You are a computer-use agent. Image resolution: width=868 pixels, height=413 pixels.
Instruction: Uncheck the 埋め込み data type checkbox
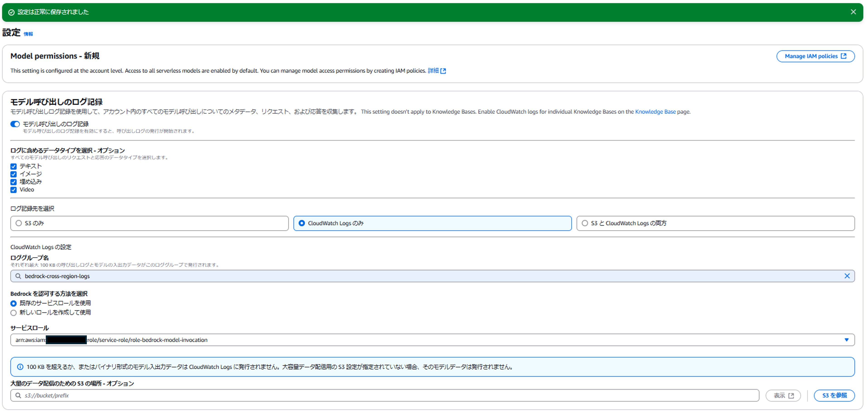point(13,182)
